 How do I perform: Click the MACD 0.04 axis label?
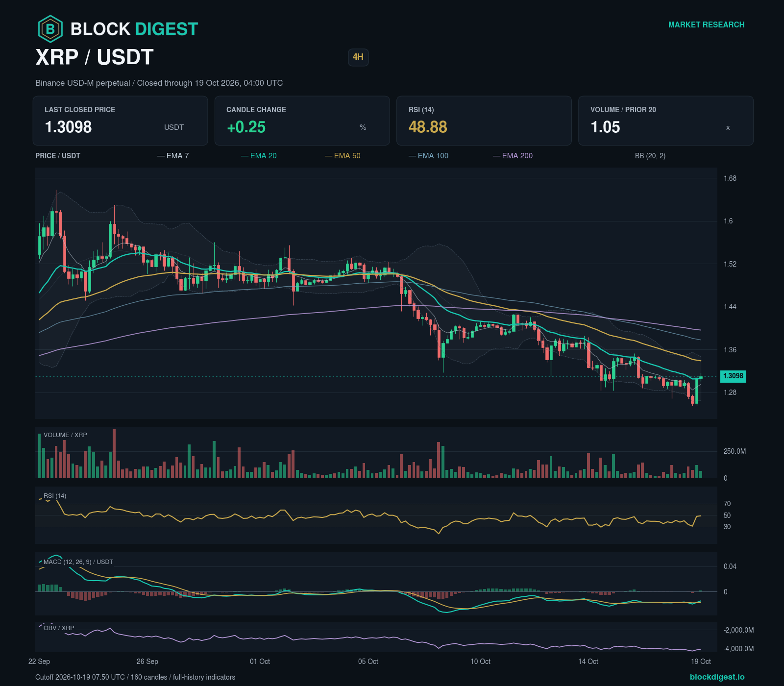[730, 566]
